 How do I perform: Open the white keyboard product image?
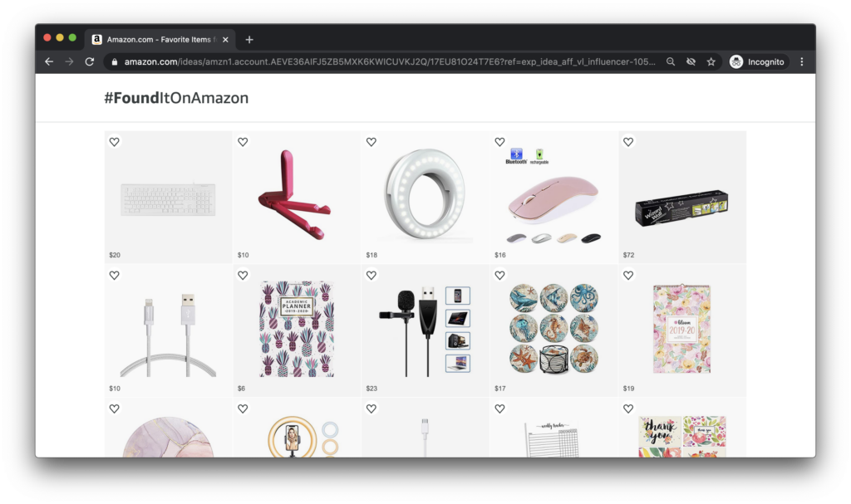(x=168, y=199)
